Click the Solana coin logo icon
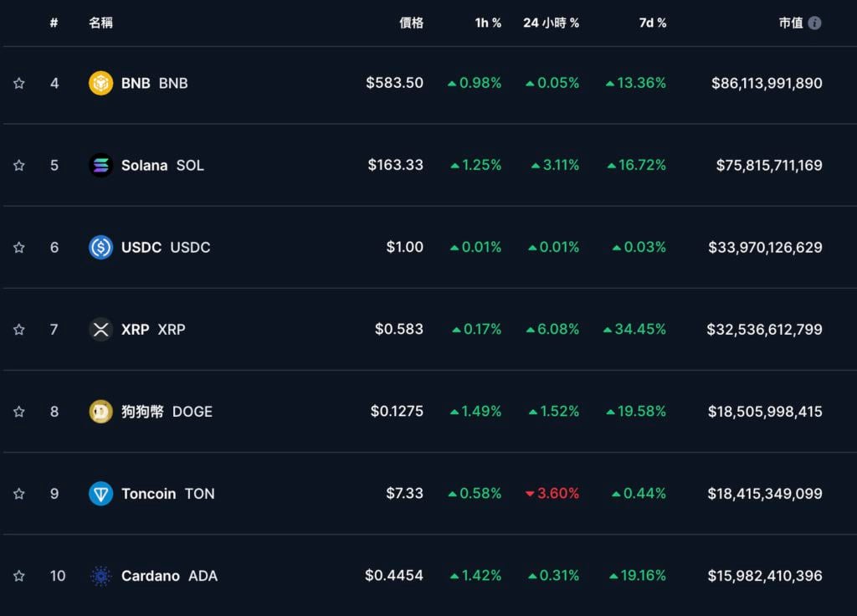Image resolution: width=857 pixels, height=616 pixels. (x=100, y=165)
